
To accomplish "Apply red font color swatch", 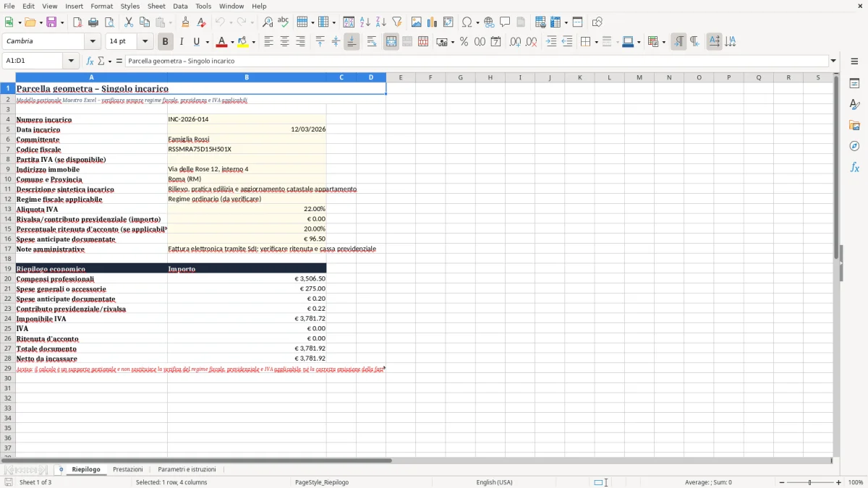I will (222, 42).
